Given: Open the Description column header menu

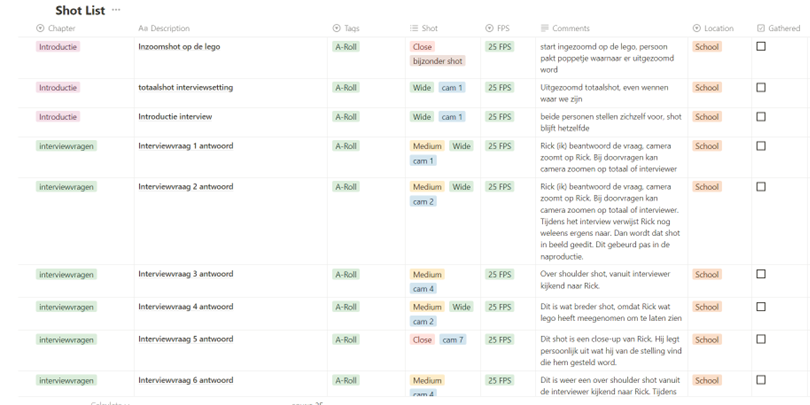Looking at the screenshot, I should point(170,28).
